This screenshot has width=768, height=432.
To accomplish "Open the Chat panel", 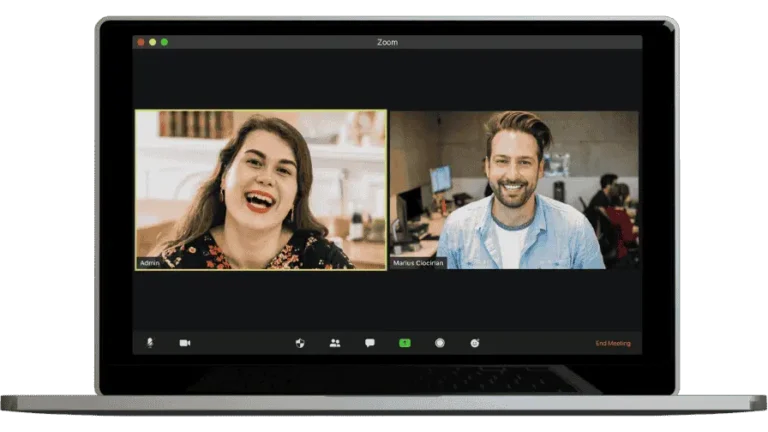I will 370,343.
